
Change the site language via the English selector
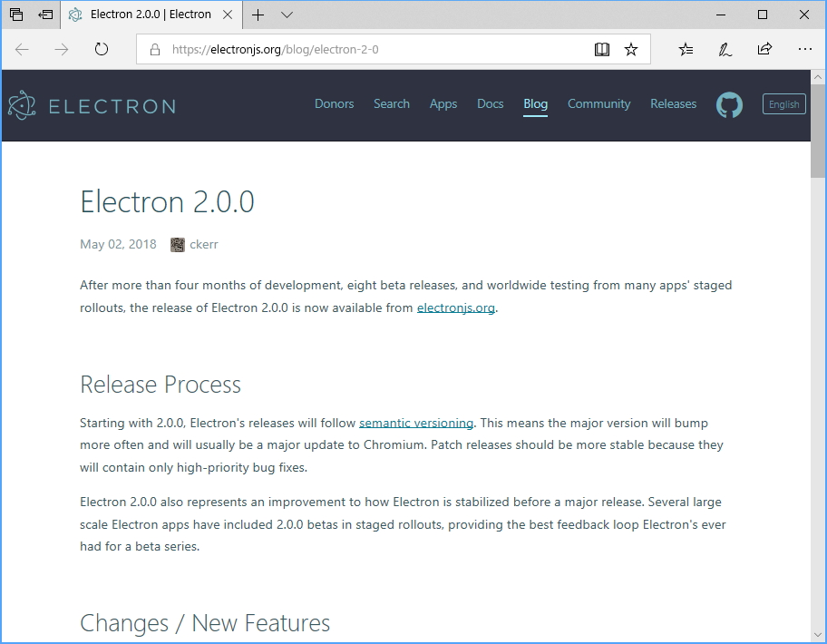(783, 104)
